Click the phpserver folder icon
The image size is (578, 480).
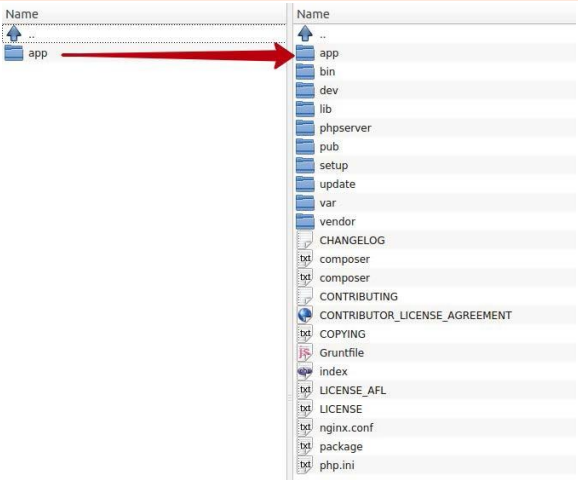point(305,128)
